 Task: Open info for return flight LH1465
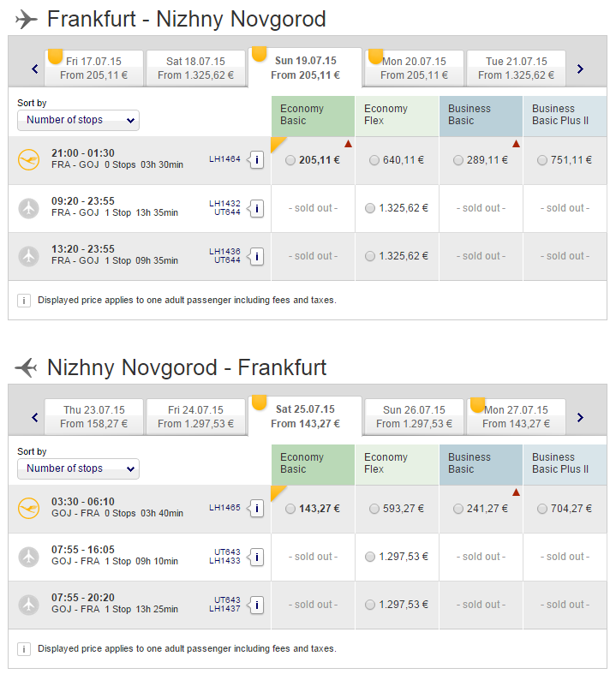(x=256, y=509)
